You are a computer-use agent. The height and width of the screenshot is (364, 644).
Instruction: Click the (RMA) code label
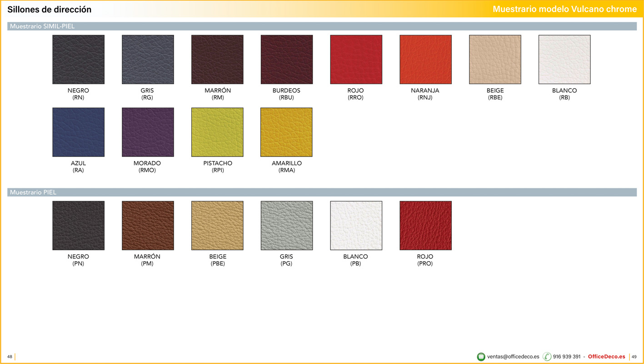pos(287,170)
